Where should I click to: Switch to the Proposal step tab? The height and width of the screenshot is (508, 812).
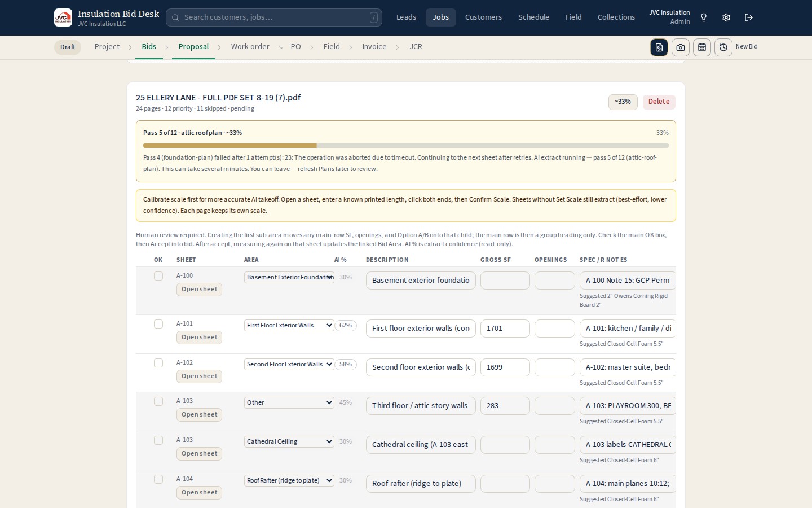pos(193,47)
